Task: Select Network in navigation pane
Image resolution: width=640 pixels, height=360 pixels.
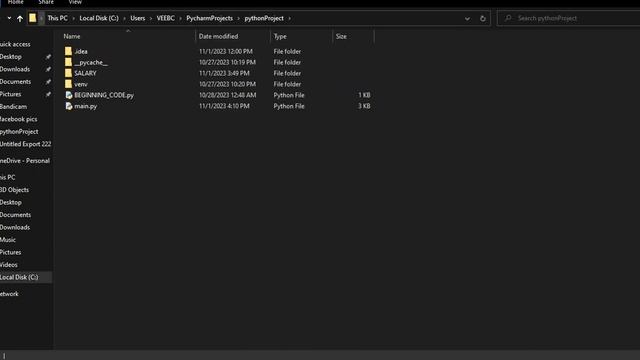Action: click(x=9, y=294)
